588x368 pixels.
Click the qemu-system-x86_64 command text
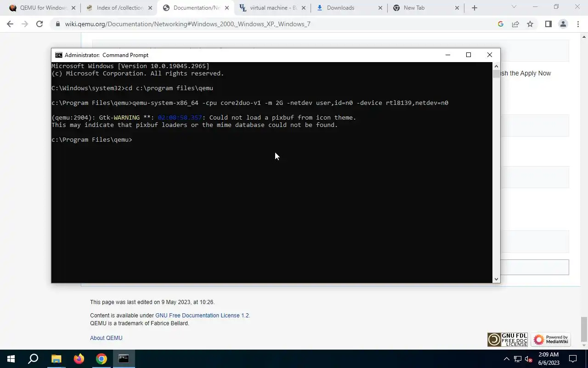tap(290, 103)
